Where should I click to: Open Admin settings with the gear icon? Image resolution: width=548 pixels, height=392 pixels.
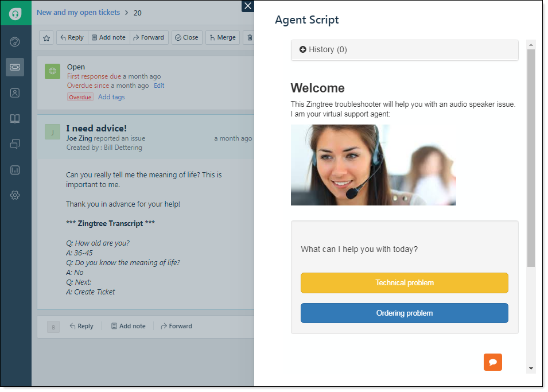[15, 195]
